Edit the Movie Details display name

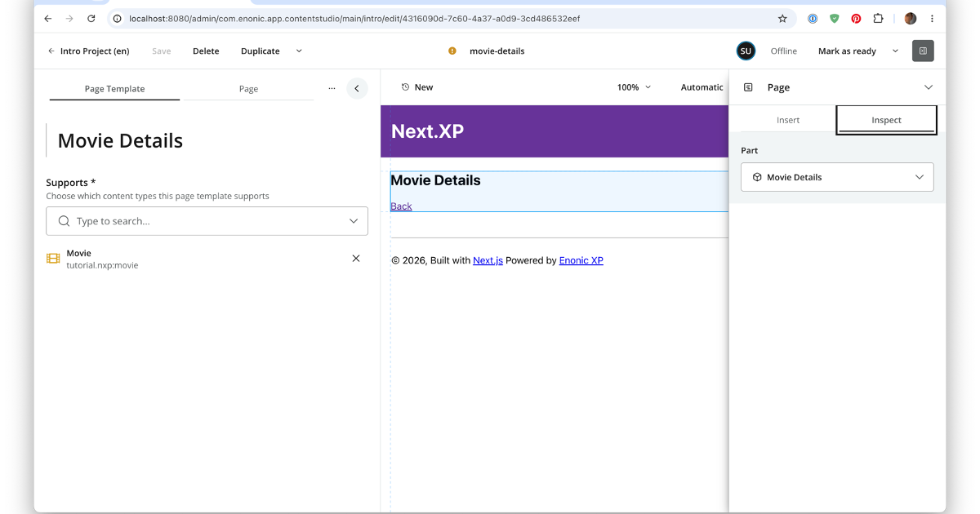click(120, 140)
